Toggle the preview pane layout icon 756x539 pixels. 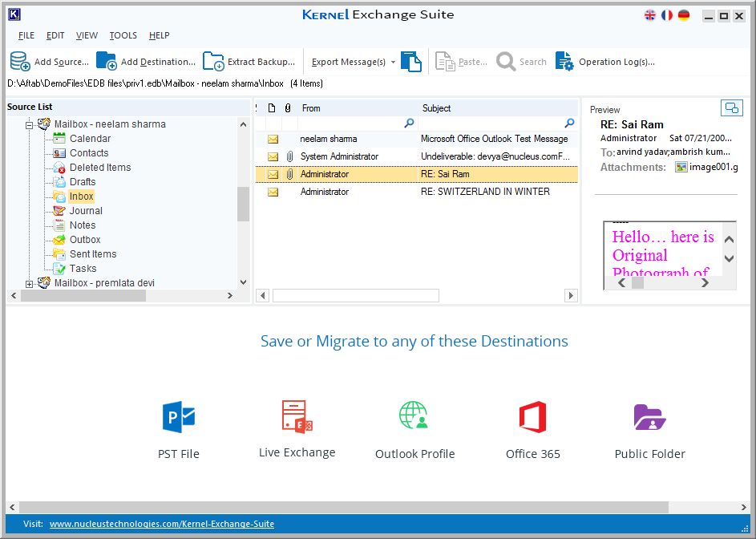731,108
